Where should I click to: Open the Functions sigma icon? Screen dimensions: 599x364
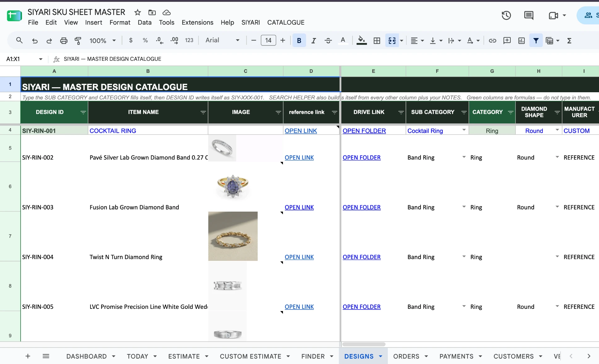pyautogui.click(x=569, y=41)
